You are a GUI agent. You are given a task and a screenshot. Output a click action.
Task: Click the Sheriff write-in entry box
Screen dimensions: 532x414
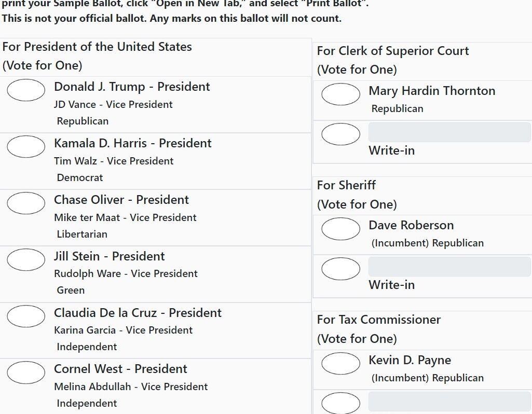click(x=449, y=265)
